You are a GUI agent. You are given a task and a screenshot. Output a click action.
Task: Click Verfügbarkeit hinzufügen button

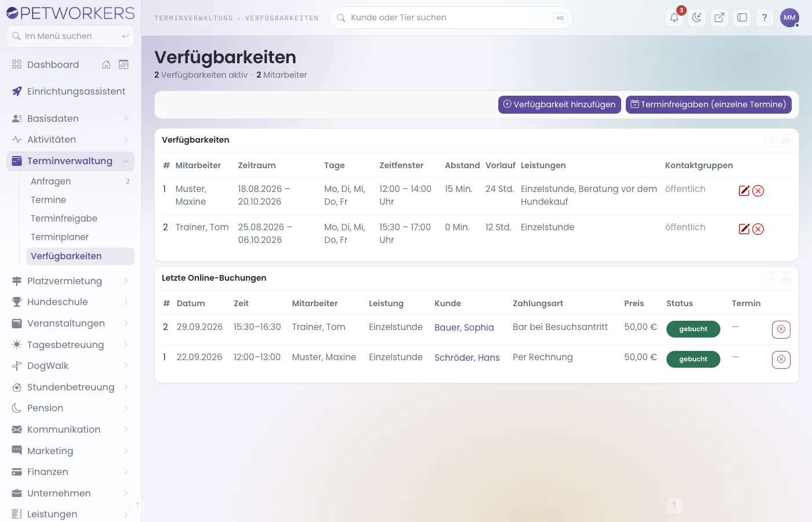[560, 104]
